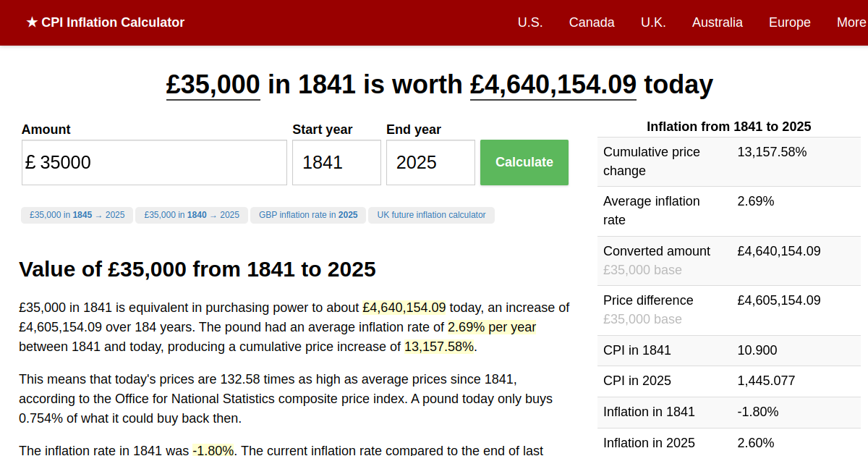The image size is (868, 456).
Task: Click the underlined £35,000 in the headline
Action: point(213,85)
